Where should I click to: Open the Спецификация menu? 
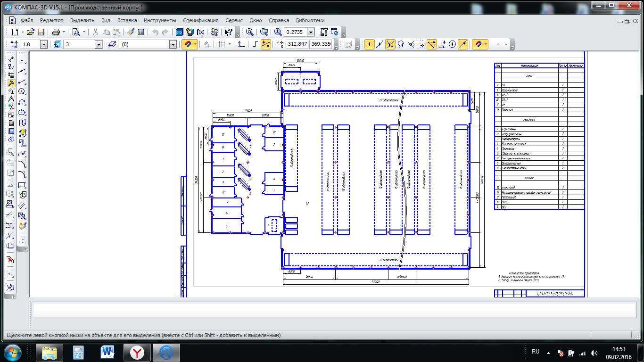click(x=201, y=20)
